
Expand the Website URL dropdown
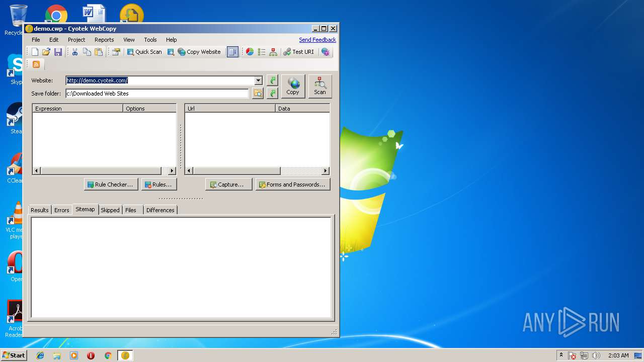(258, 80)
